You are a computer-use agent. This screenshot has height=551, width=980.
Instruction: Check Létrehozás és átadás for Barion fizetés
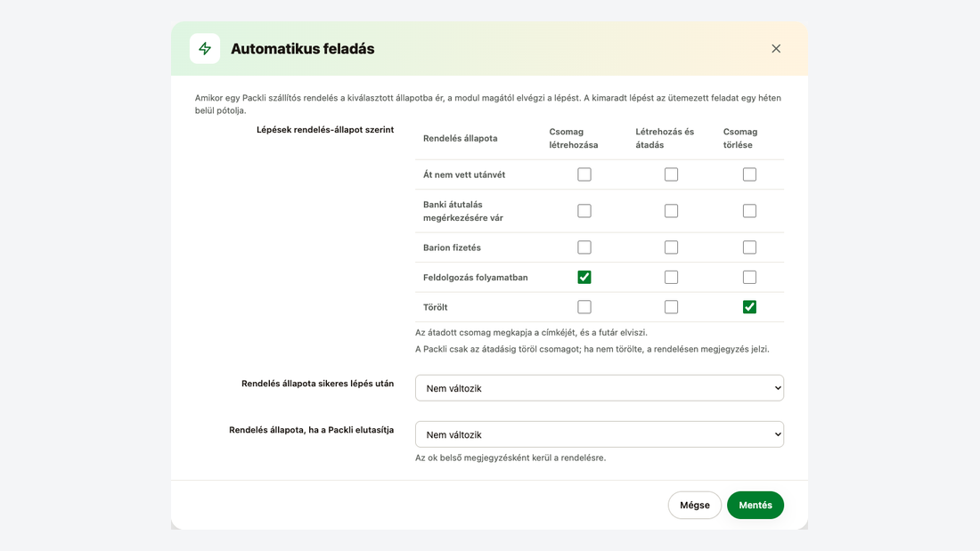tap(671, 247)
